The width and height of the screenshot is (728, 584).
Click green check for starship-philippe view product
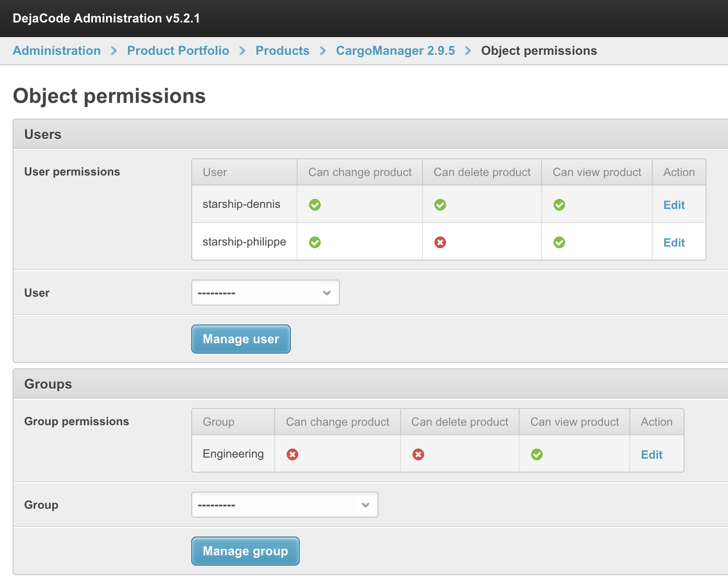pyautogui.click(x=559, y=242)
